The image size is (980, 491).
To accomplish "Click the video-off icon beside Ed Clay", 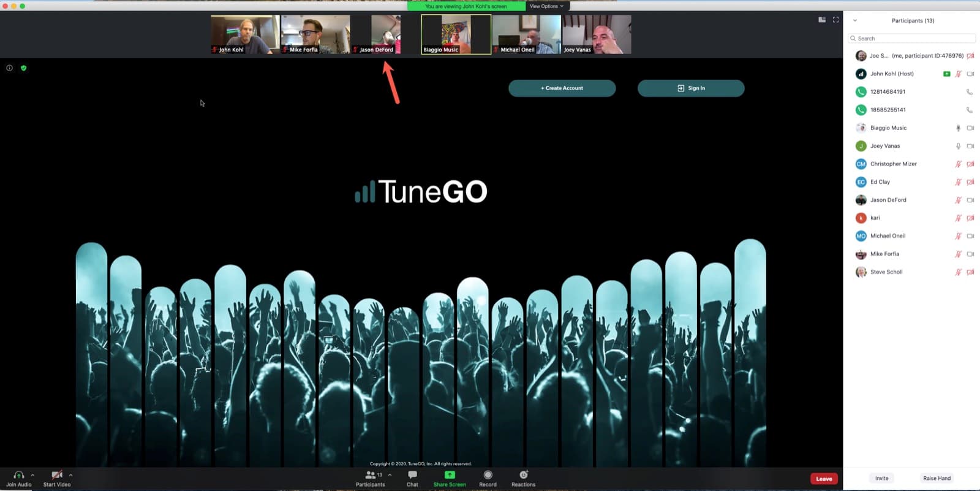I will tap(970, 182).
